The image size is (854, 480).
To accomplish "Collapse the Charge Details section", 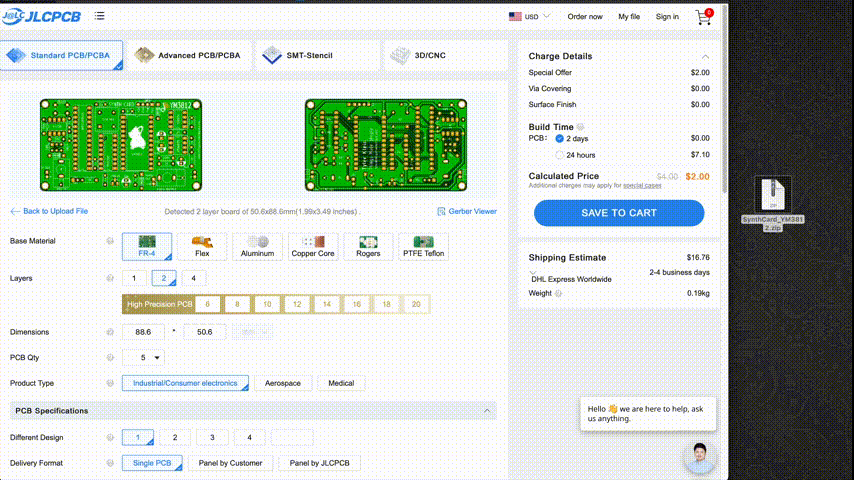I will 705,56.
